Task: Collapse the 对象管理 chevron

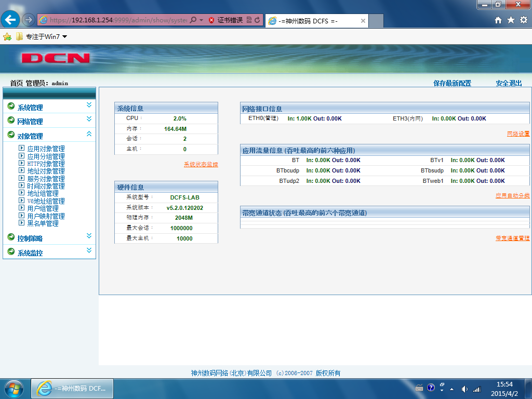Action: pyautogui.click(x=89, y=134)
